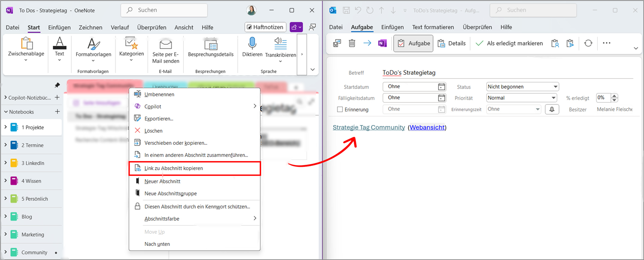Switch to the Details view button

pos(452,43)
